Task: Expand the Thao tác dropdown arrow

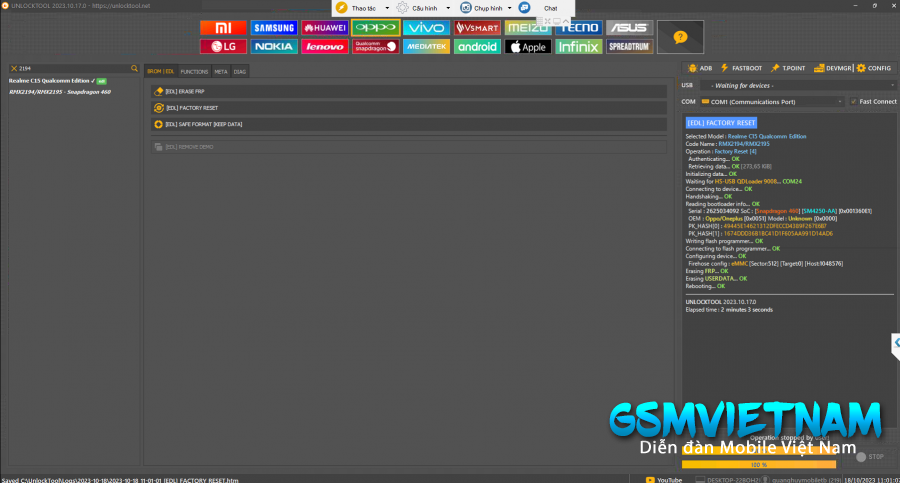Action: [x=387, y=8]
